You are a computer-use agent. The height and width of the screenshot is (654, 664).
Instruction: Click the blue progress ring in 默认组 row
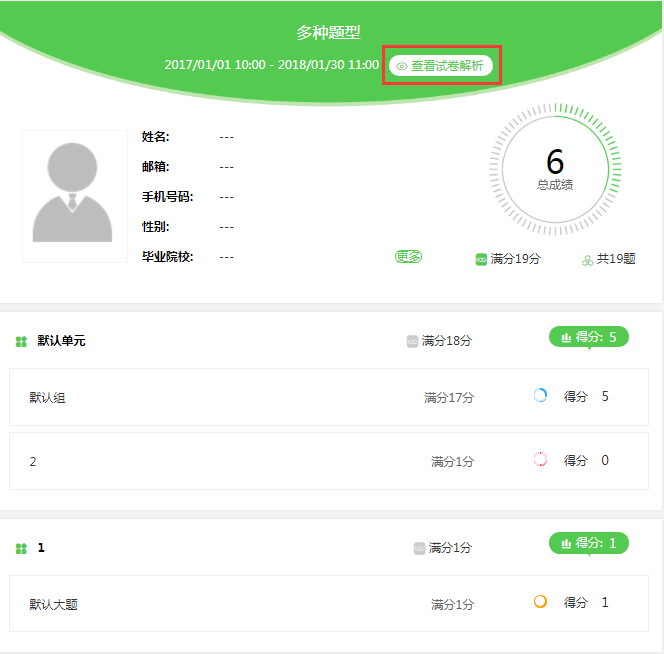pyautogui.click(x=540, y=395)
